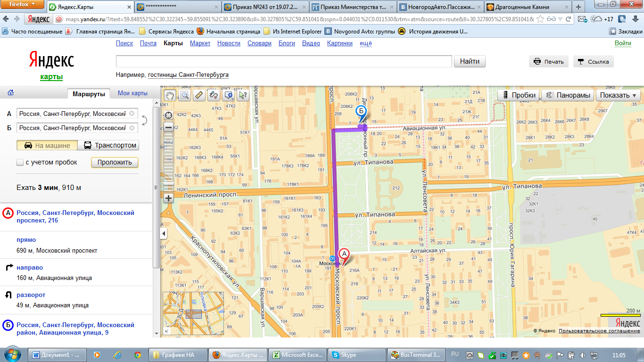Open the add placemark tool
This screenshot has height=362, width=644.
(229, 95)
